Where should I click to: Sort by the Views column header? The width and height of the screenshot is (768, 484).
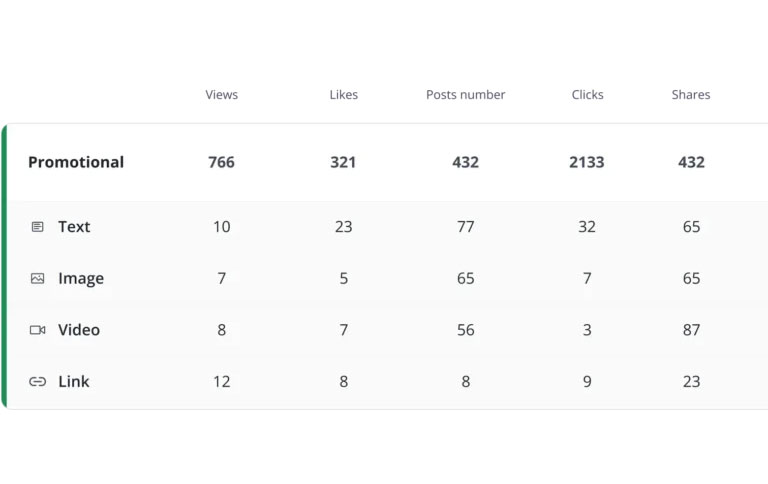tap(222, 95)
